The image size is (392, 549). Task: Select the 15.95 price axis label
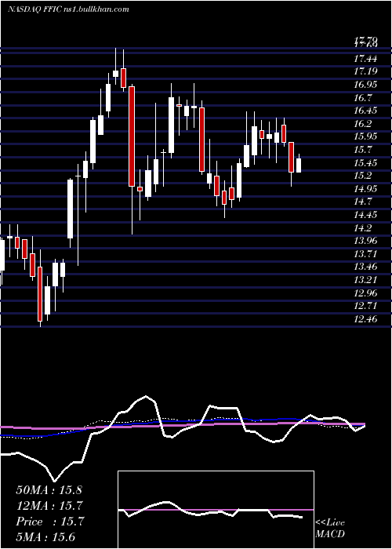click(365, 136)
